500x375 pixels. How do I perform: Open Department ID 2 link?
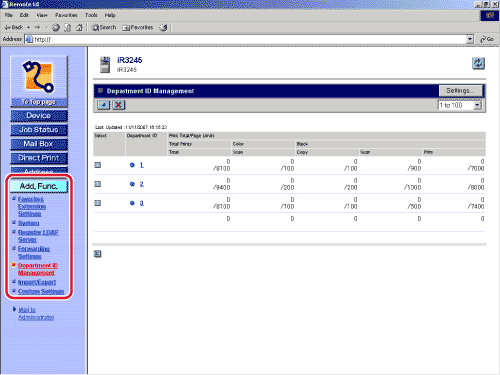[x=142, y=184]
